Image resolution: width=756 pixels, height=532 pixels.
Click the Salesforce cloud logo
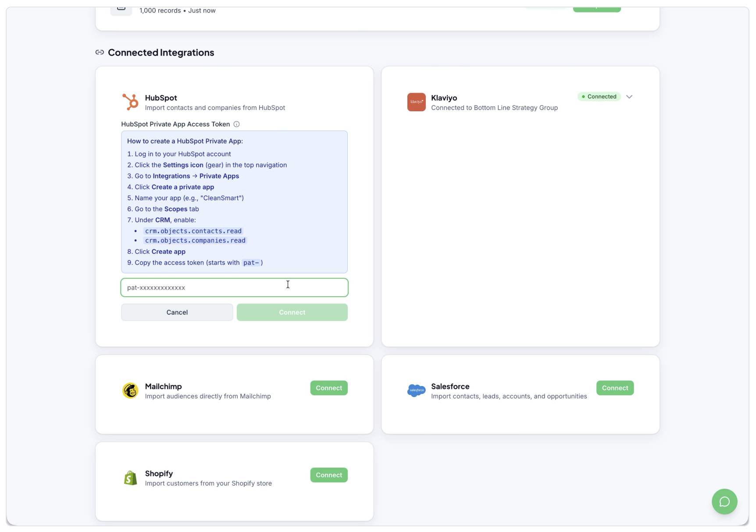tap(416, 390)
